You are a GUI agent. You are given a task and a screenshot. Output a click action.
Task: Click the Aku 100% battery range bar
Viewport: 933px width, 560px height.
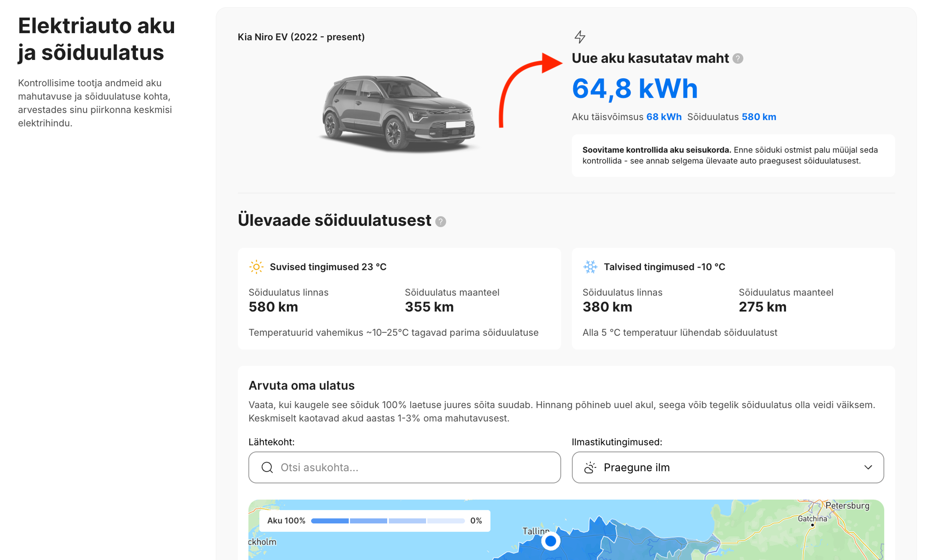tap(388, 521)
